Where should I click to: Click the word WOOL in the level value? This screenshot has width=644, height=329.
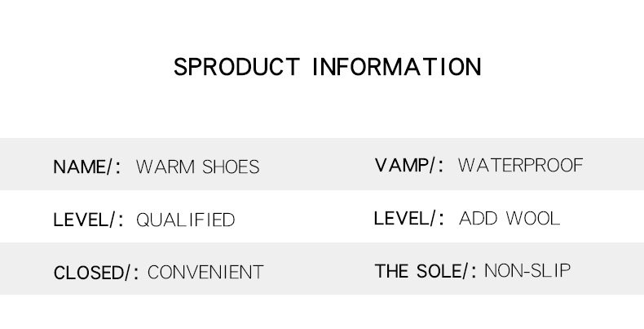(533, 219)
